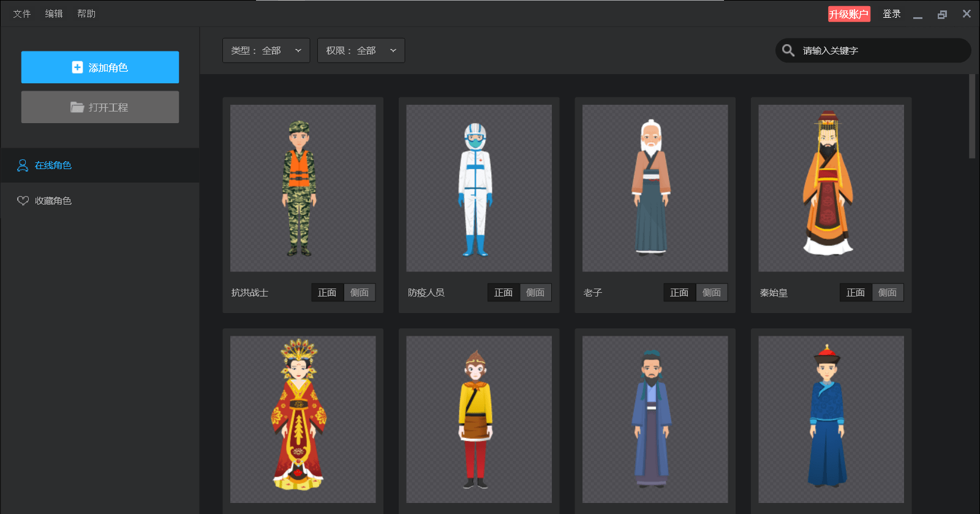
Task: Expand the 类型 全部 dropdown
Action: (x=266, y=50)
